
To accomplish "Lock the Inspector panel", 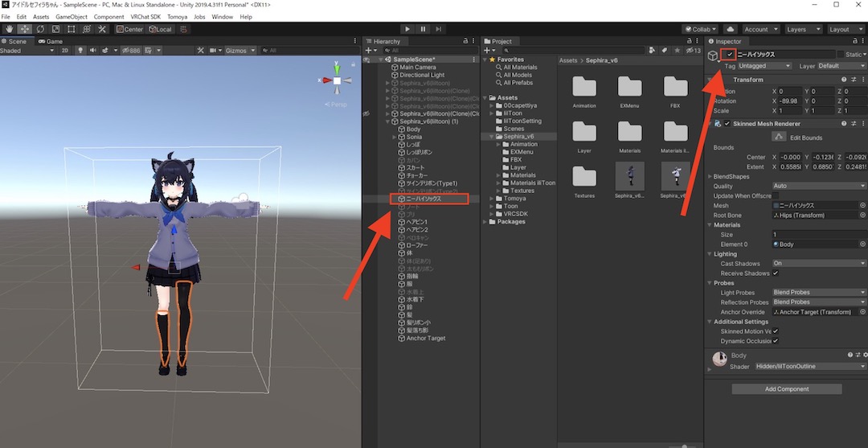I will coord(855,41).
